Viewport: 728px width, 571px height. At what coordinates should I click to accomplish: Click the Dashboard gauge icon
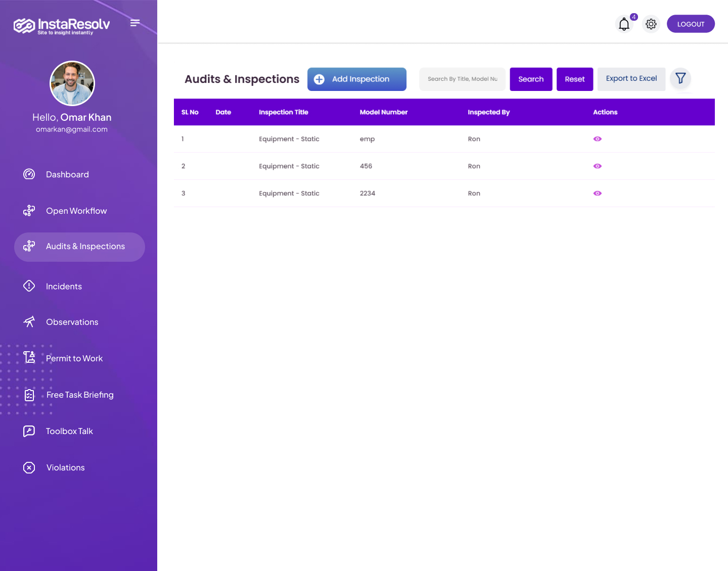[29, 174]
